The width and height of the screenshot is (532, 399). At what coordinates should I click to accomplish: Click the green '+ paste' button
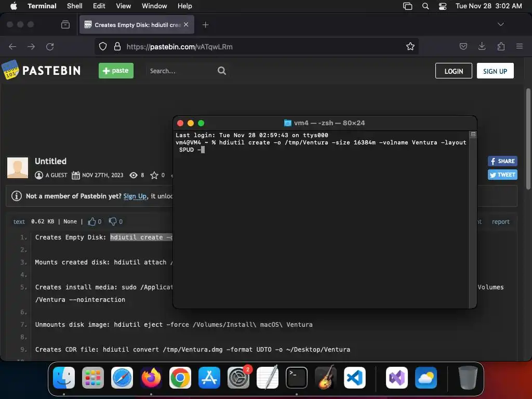click(116, 71)
